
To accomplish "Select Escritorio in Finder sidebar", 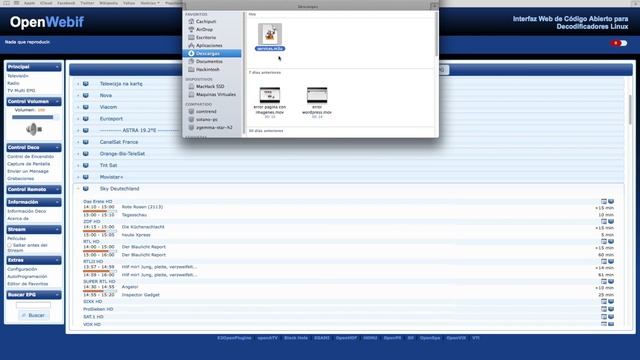I will [x=206, y=37].
